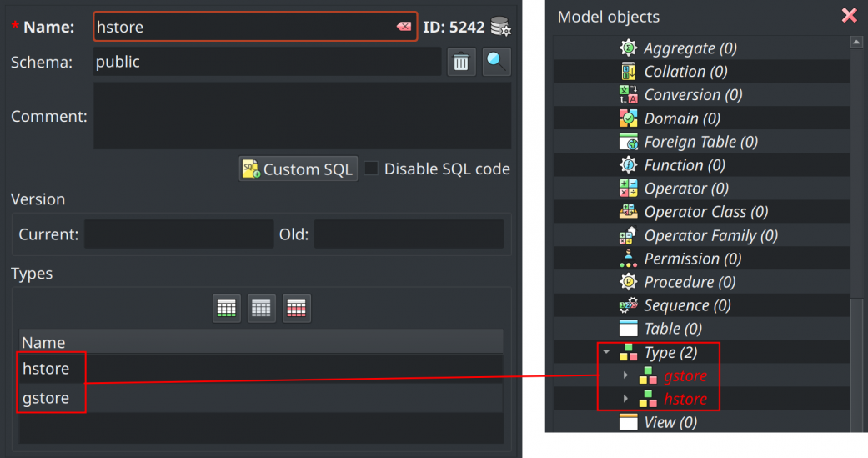Open the schema picker magnifier button

click(x=496, y=62)
